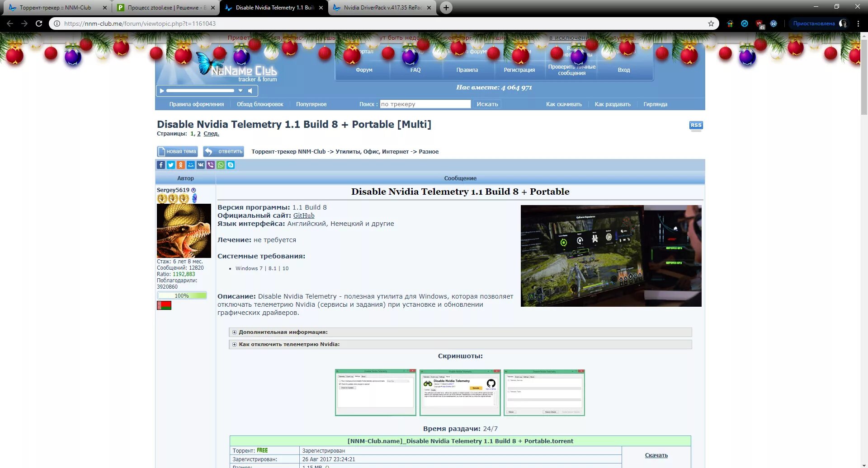Screen dimensions: 868x468
Task: Switch to the Торрент-трекер NNM-Club tab
Action: pos(56,8)
